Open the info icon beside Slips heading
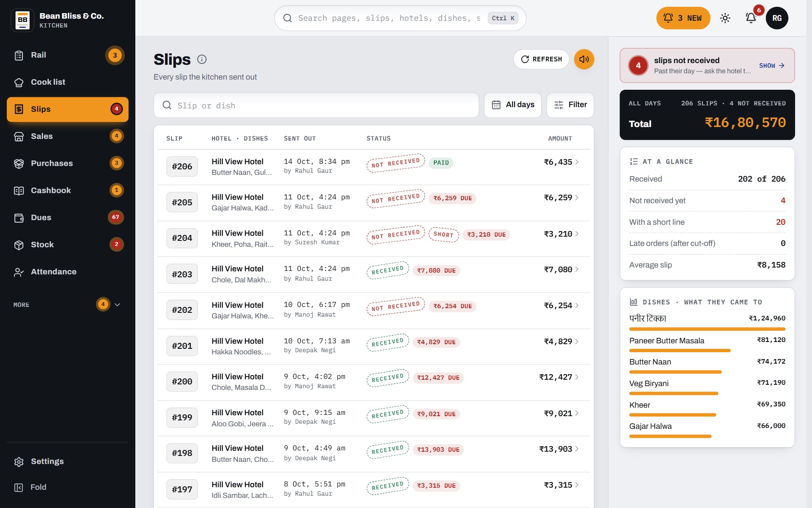This screenshot has width=812, height=508. click(202, 59)
